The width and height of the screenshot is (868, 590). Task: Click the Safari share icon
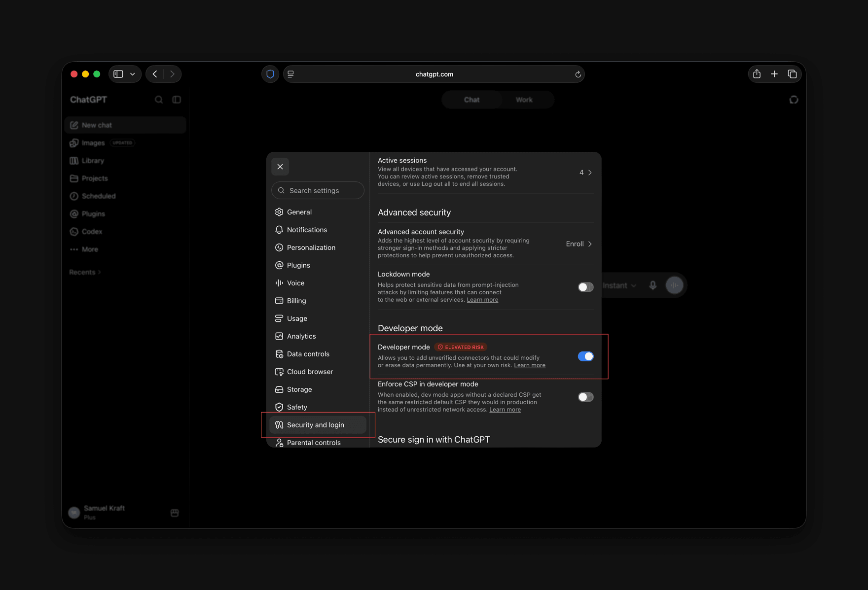[757, 74]
